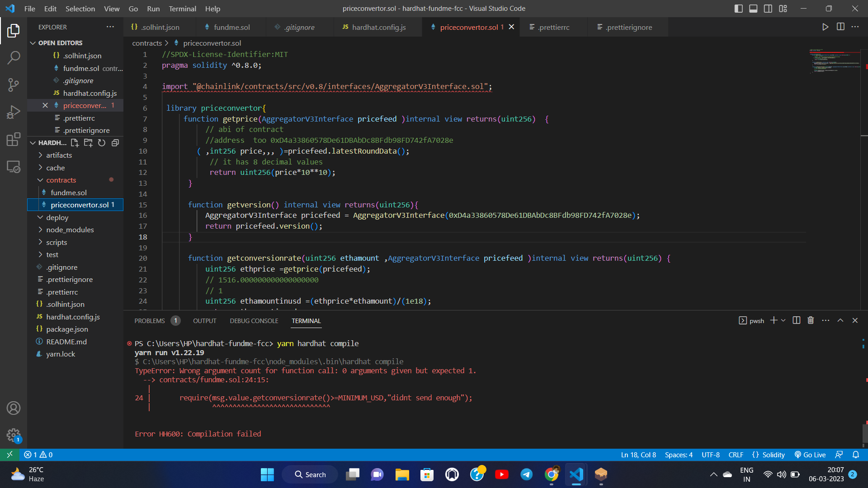Click errors and warnings count in status bar

(38, 455)
